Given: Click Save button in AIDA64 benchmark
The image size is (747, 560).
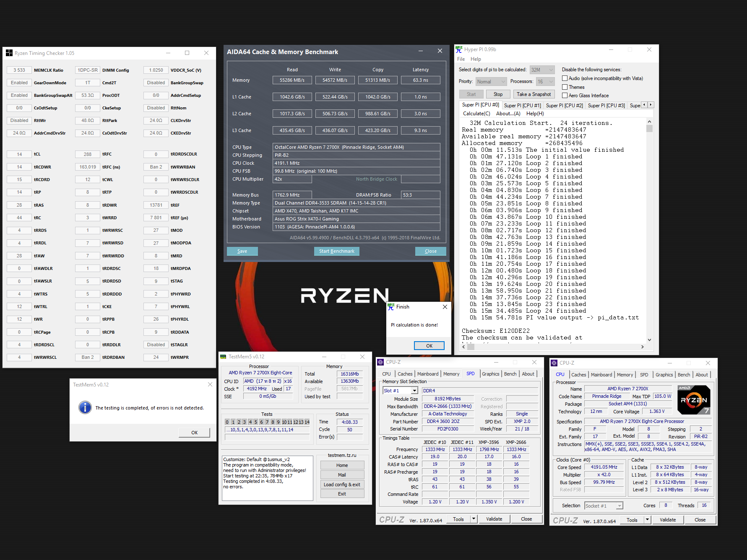Looking at the screenshot, I should (x=242, y=251).
